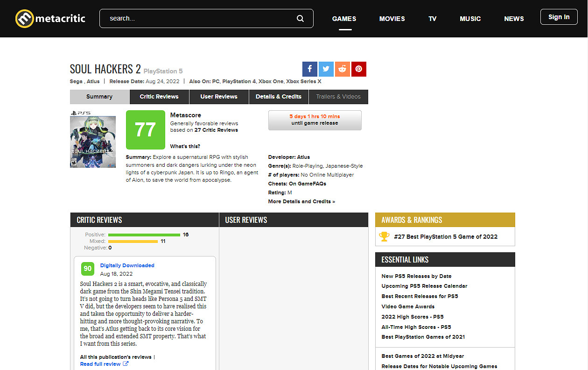Click the Metacritic logo icon

24,19
